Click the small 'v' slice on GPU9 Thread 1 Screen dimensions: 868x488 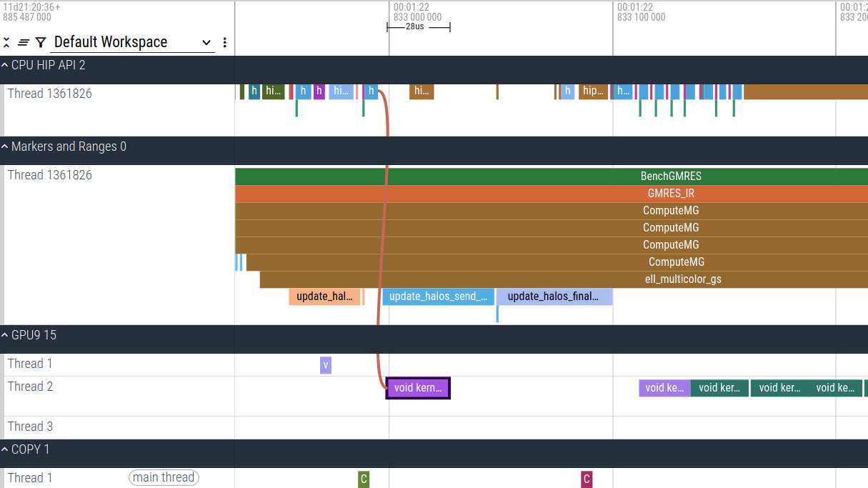[x=326, y=365]
